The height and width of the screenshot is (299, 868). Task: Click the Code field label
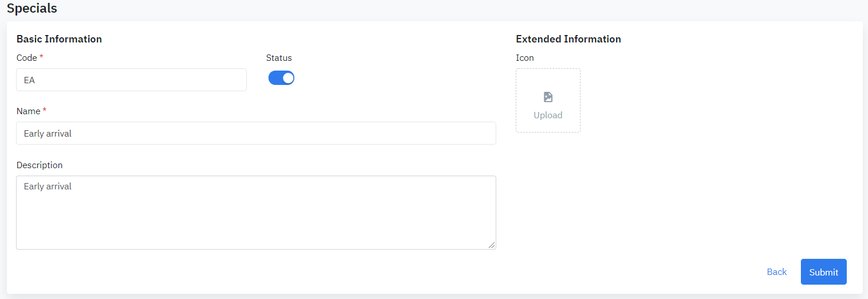tap(26, 58)
